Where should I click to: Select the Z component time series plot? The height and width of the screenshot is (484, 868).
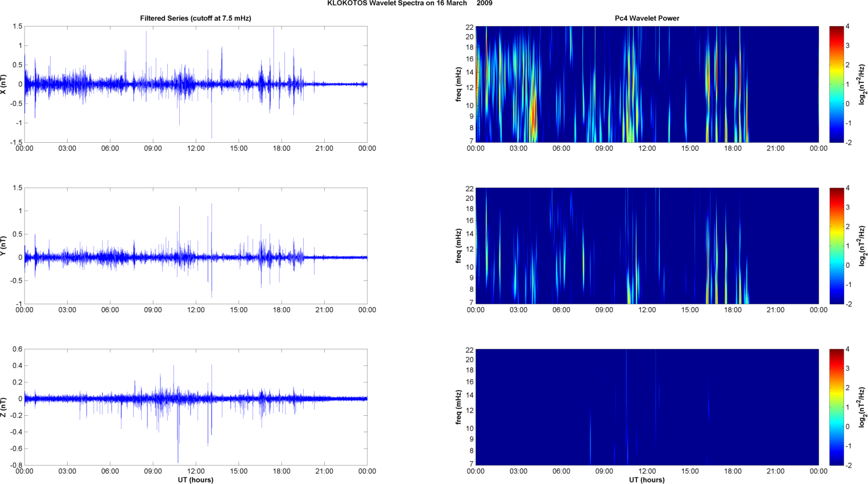pyautogui.click(x=195, y=407)
